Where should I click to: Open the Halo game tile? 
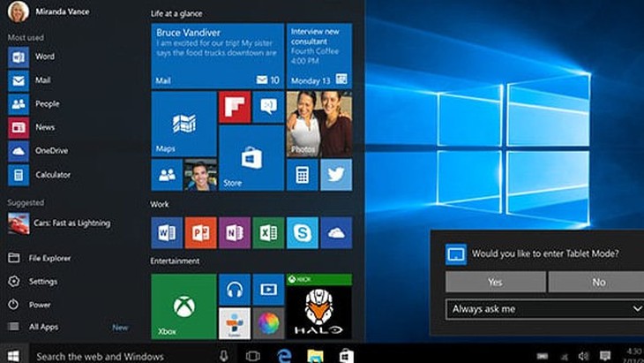coord(319,306)
